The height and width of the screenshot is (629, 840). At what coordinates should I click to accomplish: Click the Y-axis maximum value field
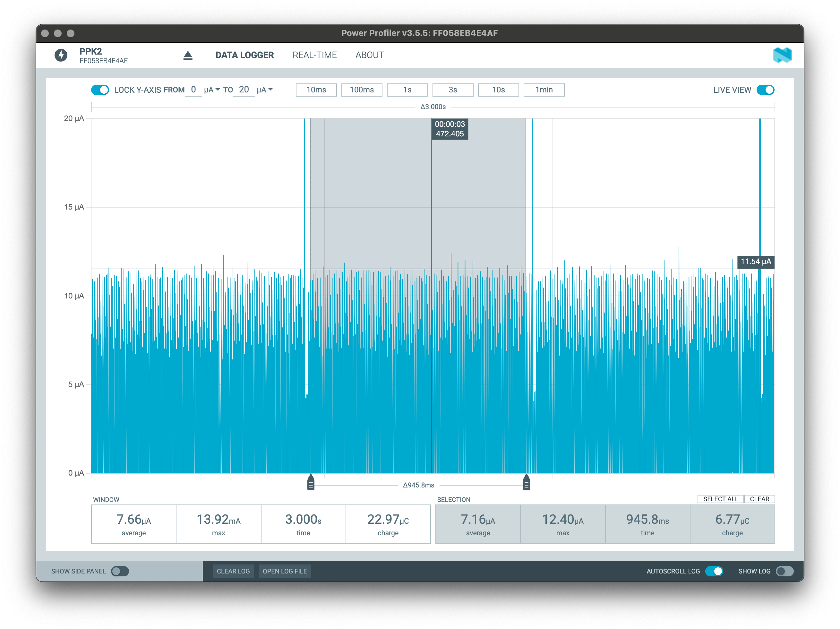[244, 90]
